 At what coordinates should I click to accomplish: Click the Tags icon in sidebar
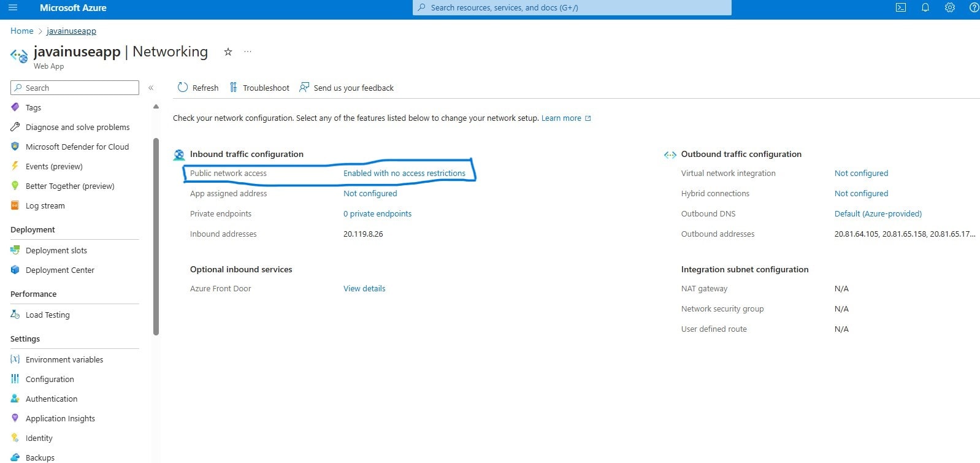click(x=15, y=107)
